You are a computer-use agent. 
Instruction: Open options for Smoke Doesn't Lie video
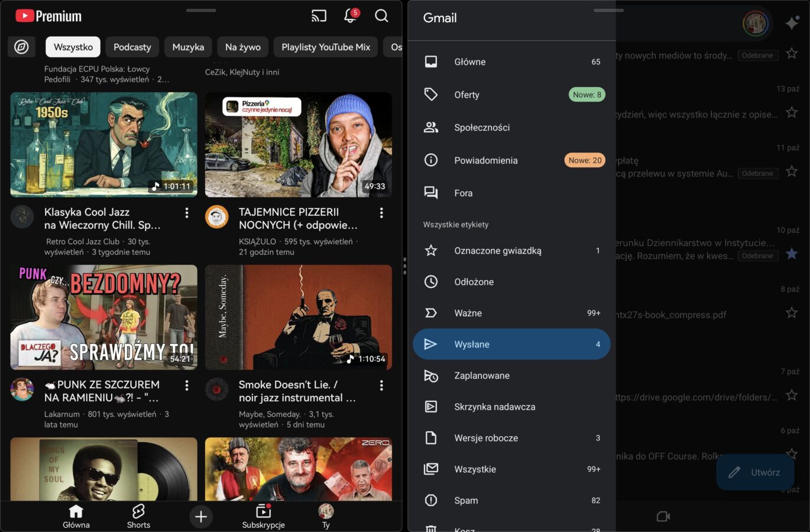point(381,385)
